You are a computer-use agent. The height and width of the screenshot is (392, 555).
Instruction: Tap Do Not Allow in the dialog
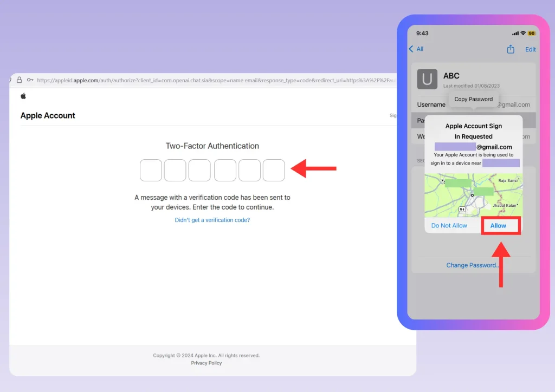pos(449,226)
